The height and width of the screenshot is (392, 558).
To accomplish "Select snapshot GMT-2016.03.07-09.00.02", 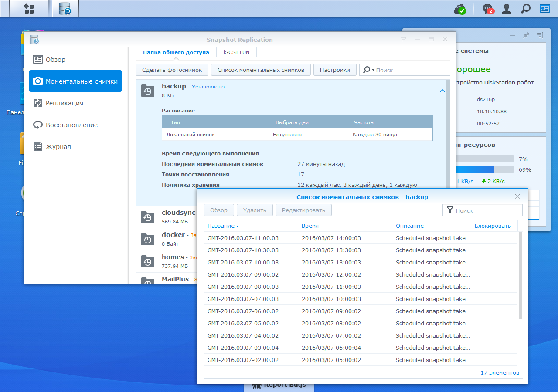I will pos(361,275).
